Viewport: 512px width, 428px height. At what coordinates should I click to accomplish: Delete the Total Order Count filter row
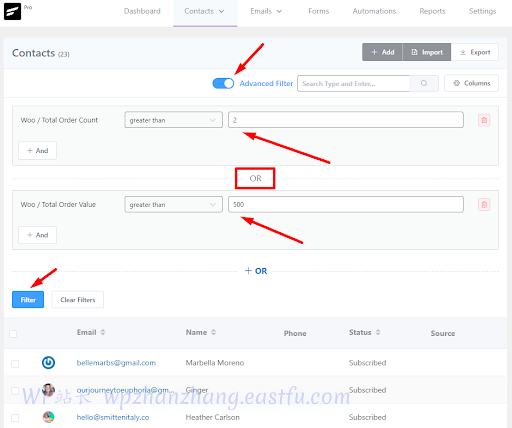(x=484, y=120)
